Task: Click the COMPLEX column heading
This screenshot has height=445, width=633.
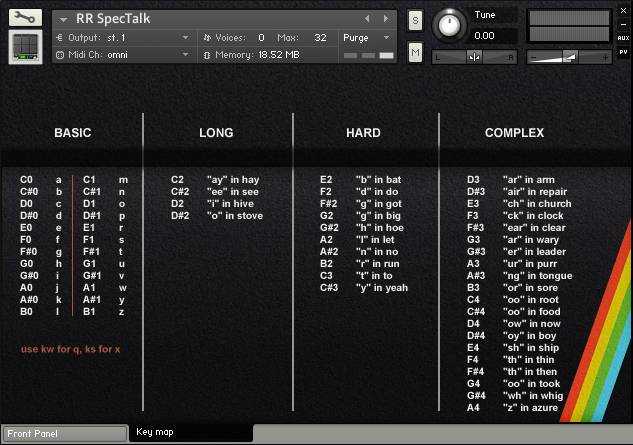Action: tap(514, 133)
